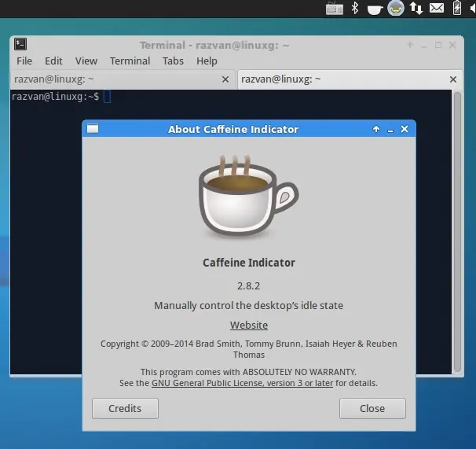The image size is (476, 449).
Task: Click the Terminal vertical scrollbar
Action: click(x=457, y=232)
